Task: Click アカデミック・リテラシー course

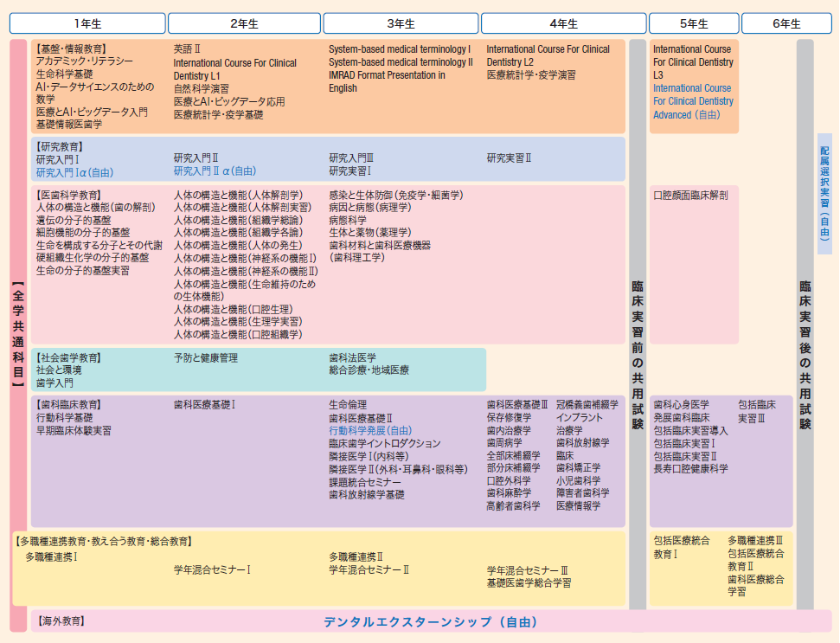Action: tap(85, 61)
